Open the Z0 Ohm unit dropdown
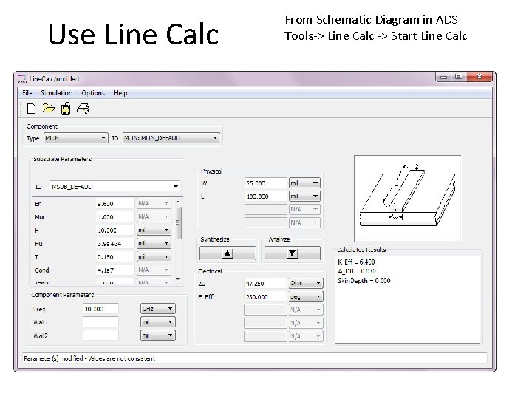Screen dimensions: 532x399 click(306, 283)
